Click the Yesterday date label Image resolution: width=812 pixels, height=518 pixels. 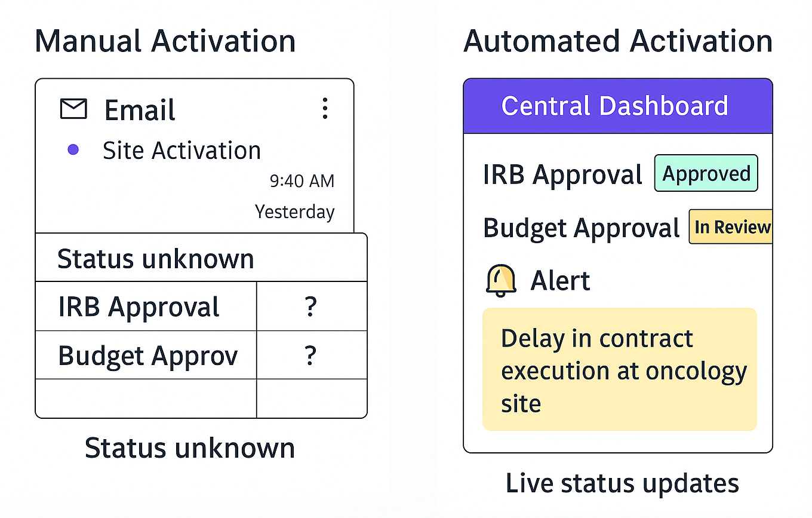pyautogui.click(x=295, y=212)
